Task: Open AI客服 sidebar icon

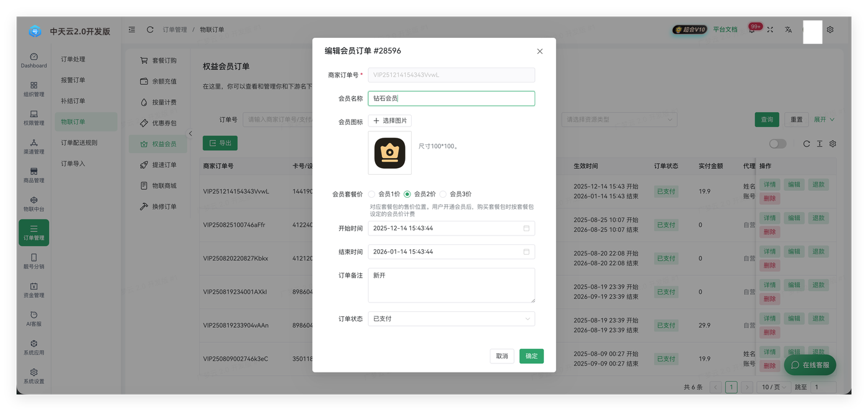Action: [x=33, y=319]
